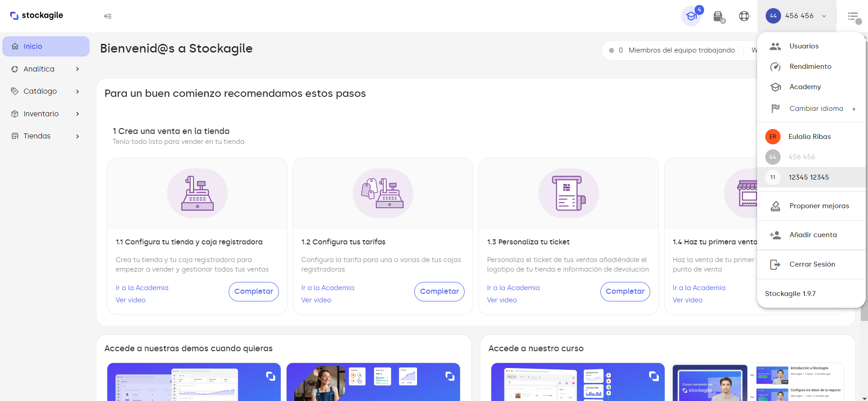
Task: Open Ver video under step 1.2
Action: pyautogui.click(x=316, y=300)
